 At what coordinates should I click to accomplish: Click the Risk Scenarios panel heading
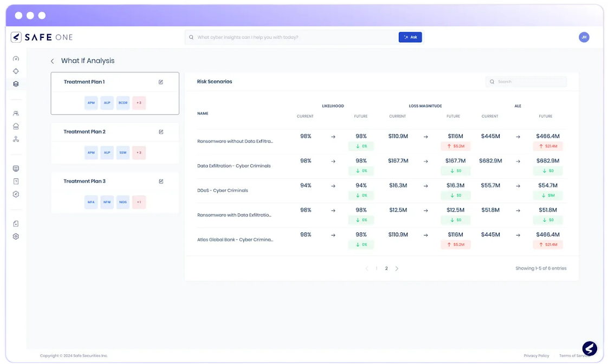click(215, 82)
